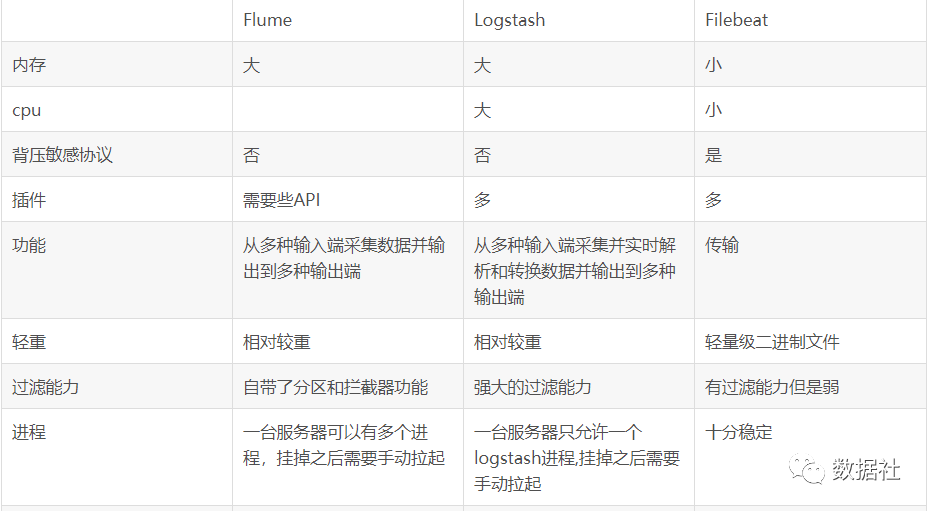Screen dimensions: 931x511
Task: Click the 十分稳定 cell under Filebeat
Action: tap(739, 432)
